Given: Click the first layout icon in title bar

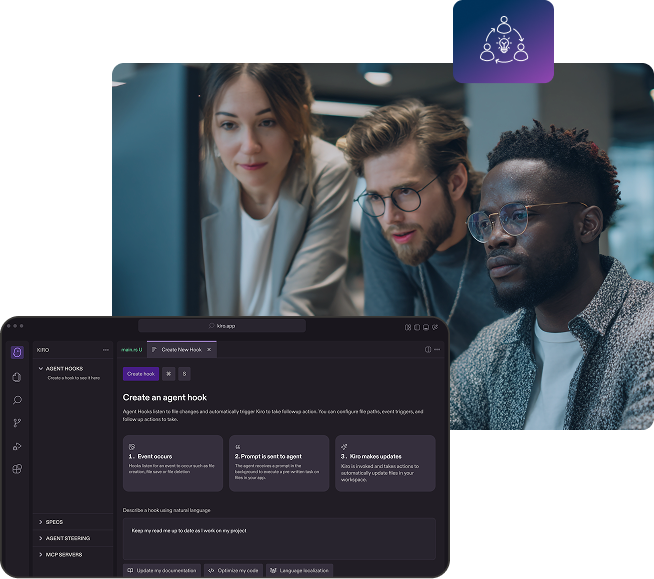Looking at the screenshot, I should pyautogui.click(x=408, y=327).
